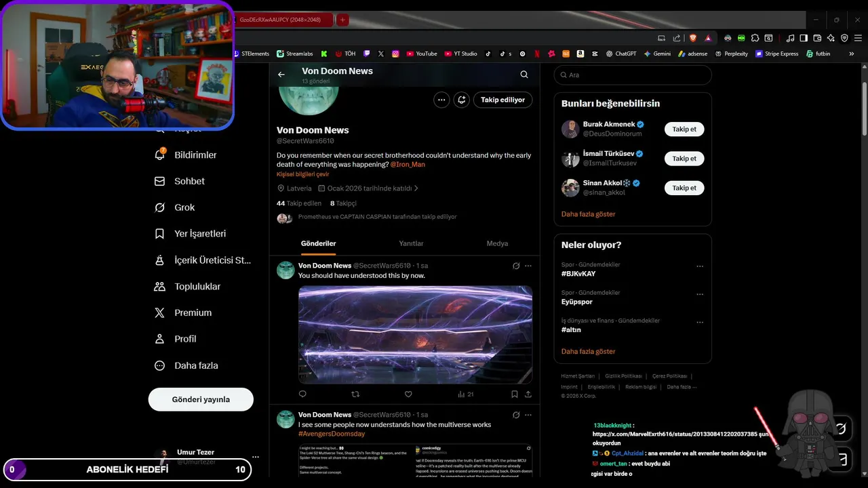Click the #AvengersDoomsday hashtag
The height and width of the screenshot is (488, 868).
pyautogui.click(x=332, y=434)
